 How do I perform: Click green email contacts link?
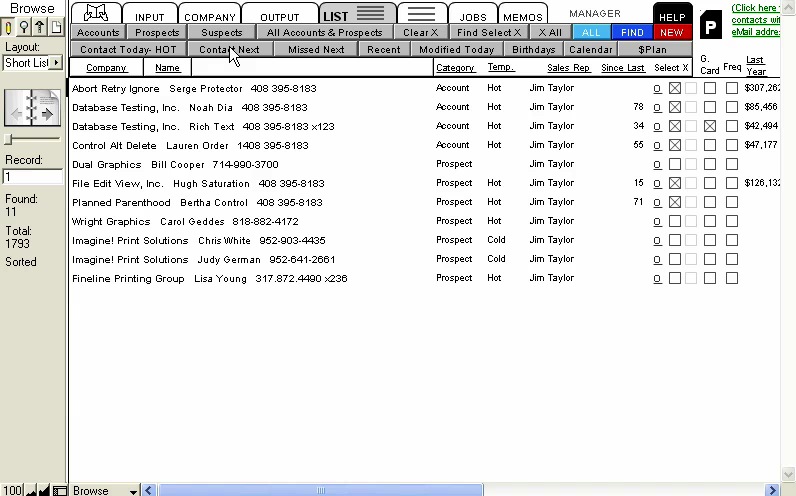(x=755, y=20)
